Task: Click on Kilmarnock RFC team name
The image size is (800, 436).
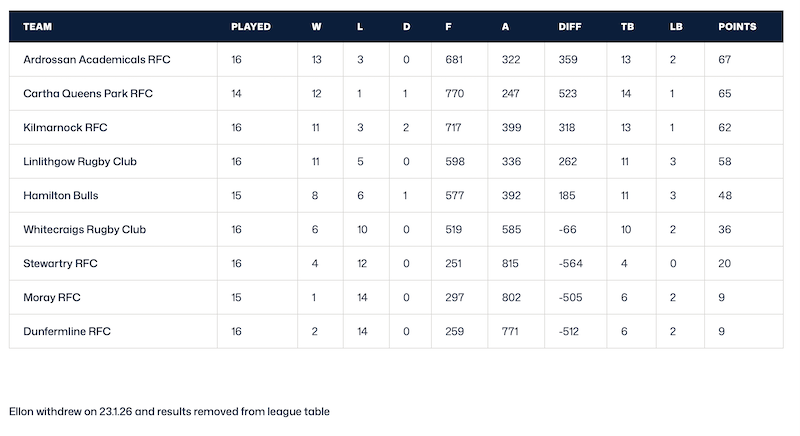Action: coord(65,128)
